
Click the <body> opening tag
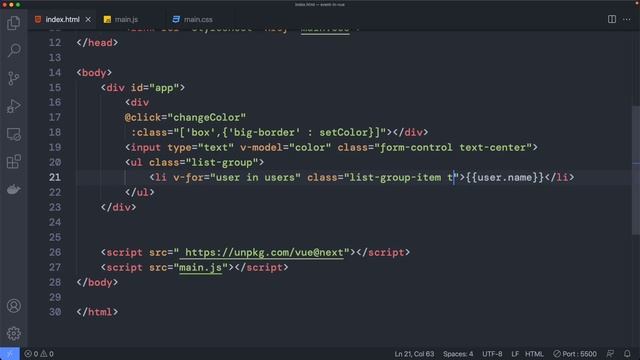94,73
